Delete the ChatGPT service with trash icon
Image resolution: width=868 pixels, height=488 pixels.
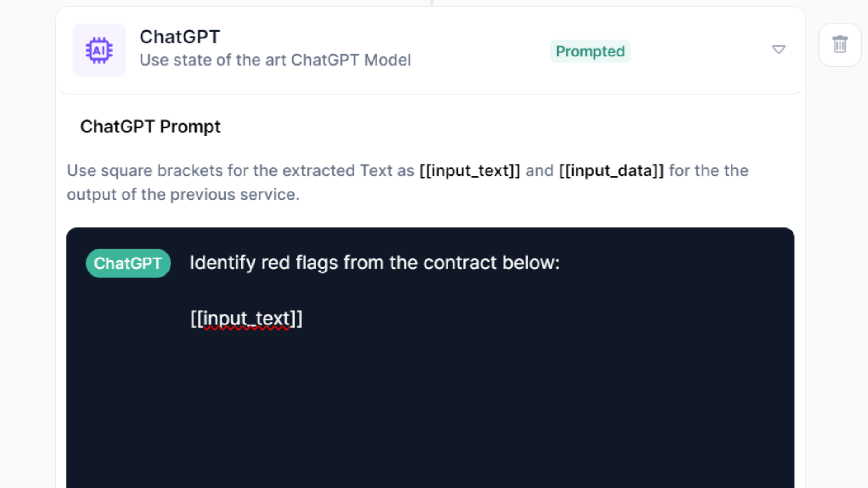pyautogui.click(x=840, y=45)
